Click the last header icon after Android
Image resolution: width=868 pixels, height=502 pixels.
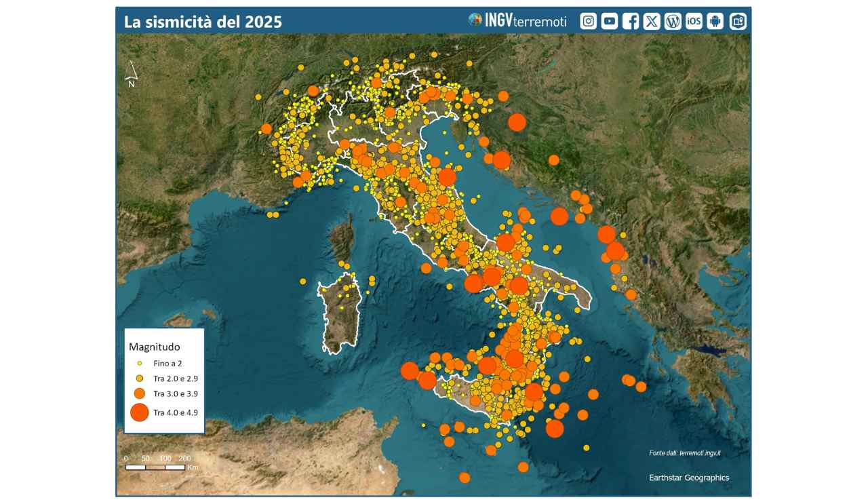737,21
